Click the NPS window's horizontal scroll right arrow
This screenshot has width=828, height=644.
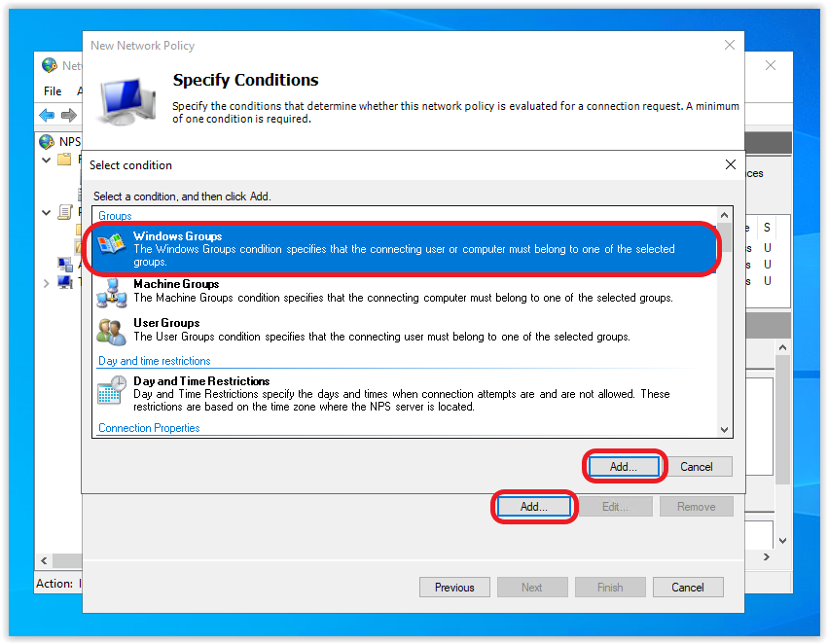[x=767, y=556]
